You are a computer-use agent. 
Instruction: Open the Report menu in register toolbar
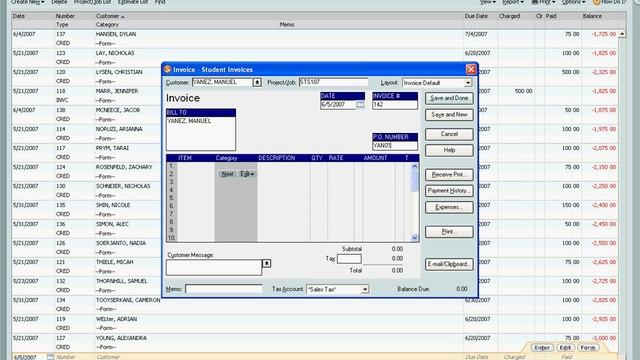pyautogui.click(x=513, y=2)
